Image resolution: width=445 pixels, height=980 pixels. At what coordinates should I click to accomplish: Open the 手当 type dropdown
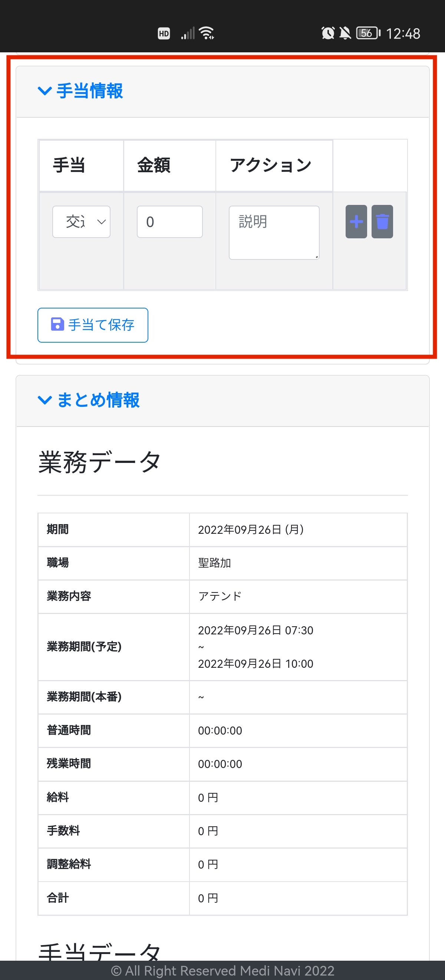(x=81, y=222)
